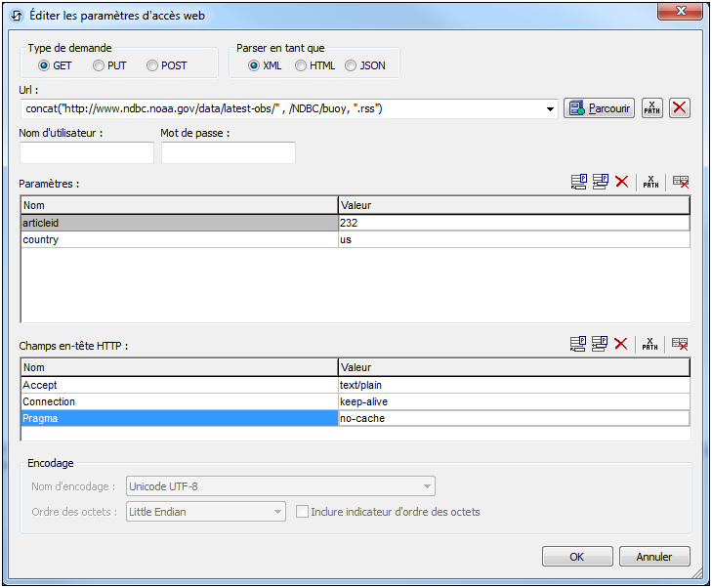Append a new parameter in Paramètres toolbar
The height and width of the screenshot is (588, 712).
pos(579,183)
